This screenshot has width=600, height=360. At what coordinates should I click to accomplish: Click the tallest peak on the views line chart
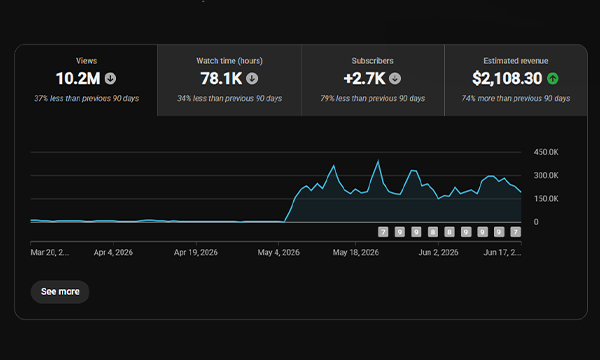tap(378, 161)
